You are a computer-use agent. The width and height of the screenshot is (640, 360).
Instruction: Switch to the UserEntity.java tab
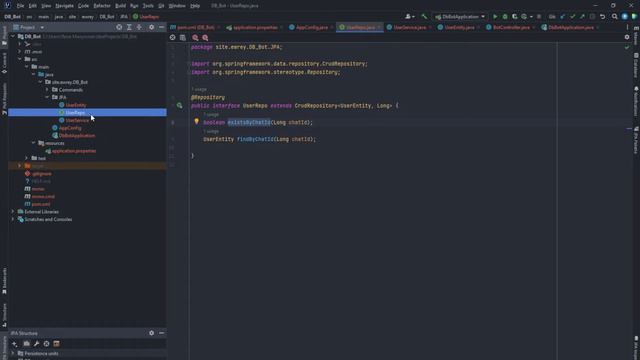click(x=457, y=27)
